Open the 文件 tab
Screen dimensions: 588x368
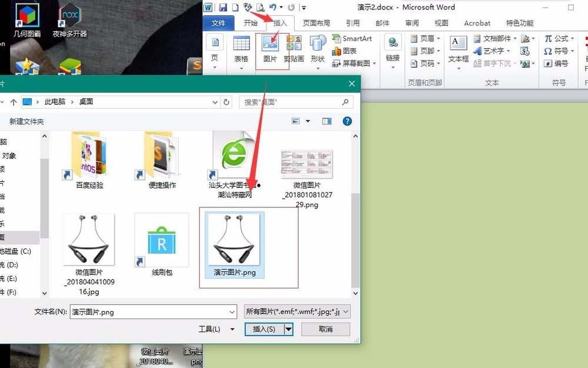coord(219,23)
